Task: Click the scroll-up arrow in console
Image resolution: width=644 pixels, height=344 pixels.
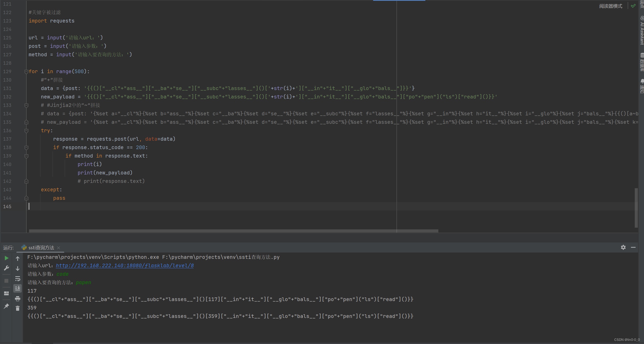Action: 18,258
